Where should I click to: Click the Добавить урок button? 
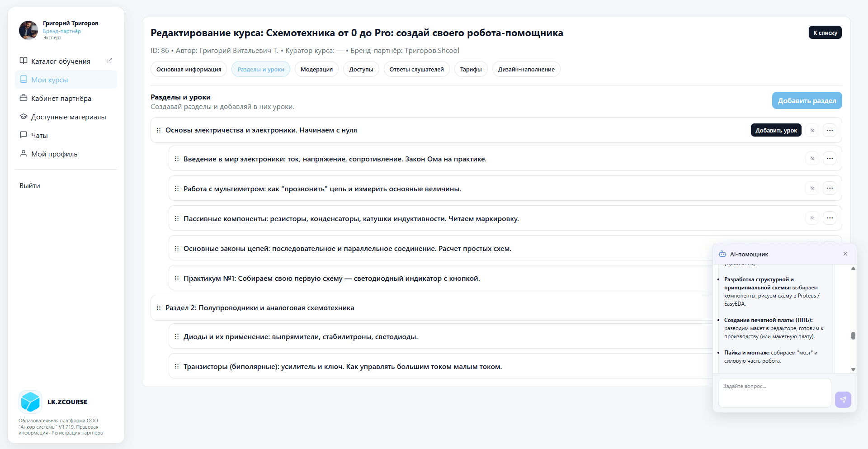(x=776, y=130)
